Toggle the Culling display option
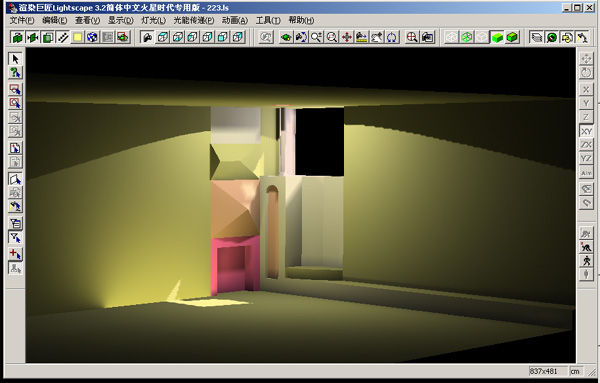This screenshot has width=600, height=383. tap(33, 37)
